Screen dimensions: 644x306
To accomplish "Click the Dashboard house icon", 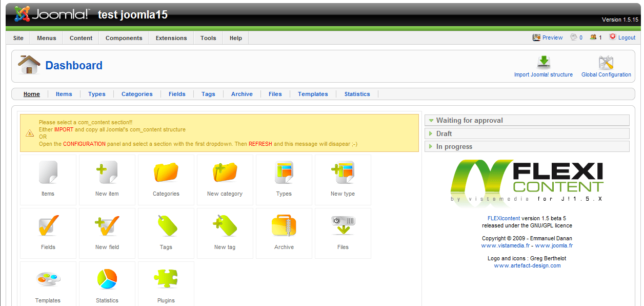I will pos(29,65).
